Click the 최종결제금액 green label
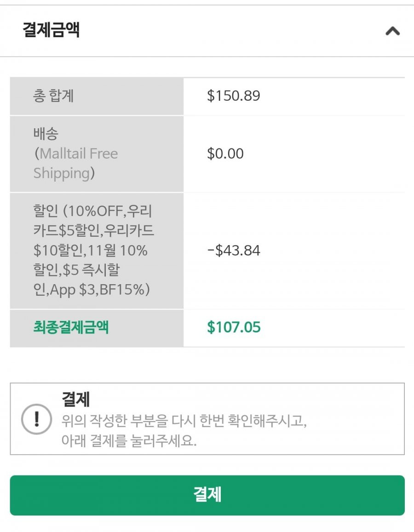The height and width of the screenshot is (532, 414). [71, 327]
